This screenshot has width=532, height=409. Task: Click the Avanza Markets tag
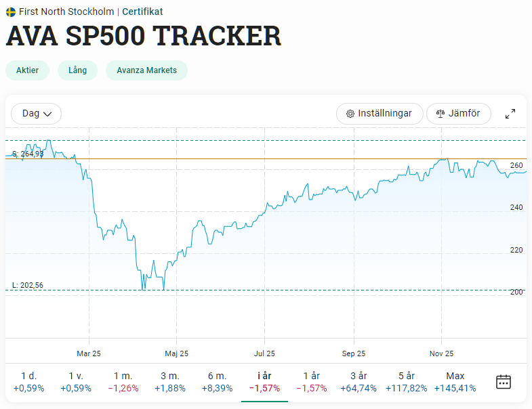pyautogui.click(x=146, y=70)
